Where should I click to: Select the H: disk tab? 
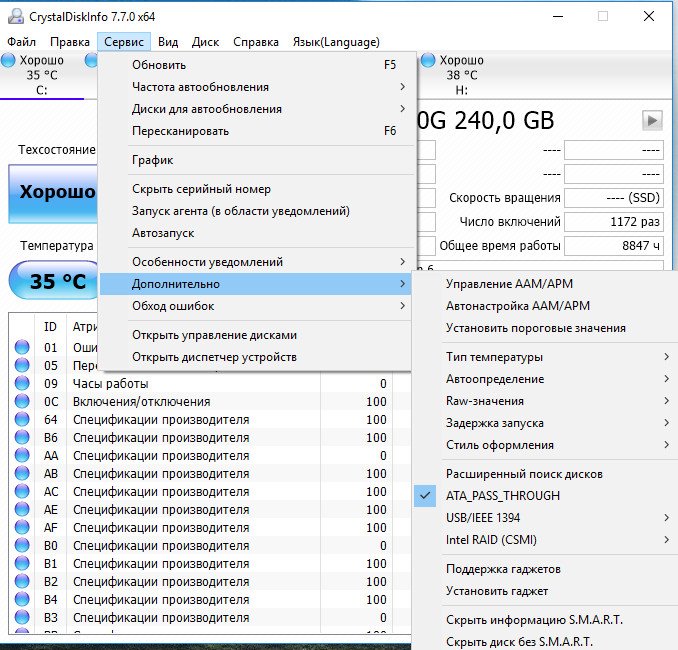(461, 75)
